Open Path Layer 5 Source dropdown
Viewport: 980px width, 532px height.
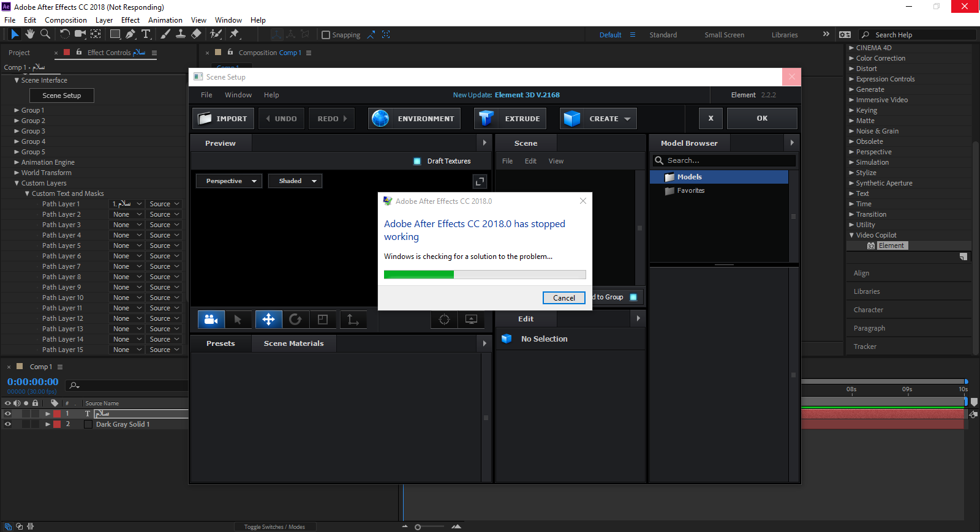pyautogui.click(x=164, y=245)
